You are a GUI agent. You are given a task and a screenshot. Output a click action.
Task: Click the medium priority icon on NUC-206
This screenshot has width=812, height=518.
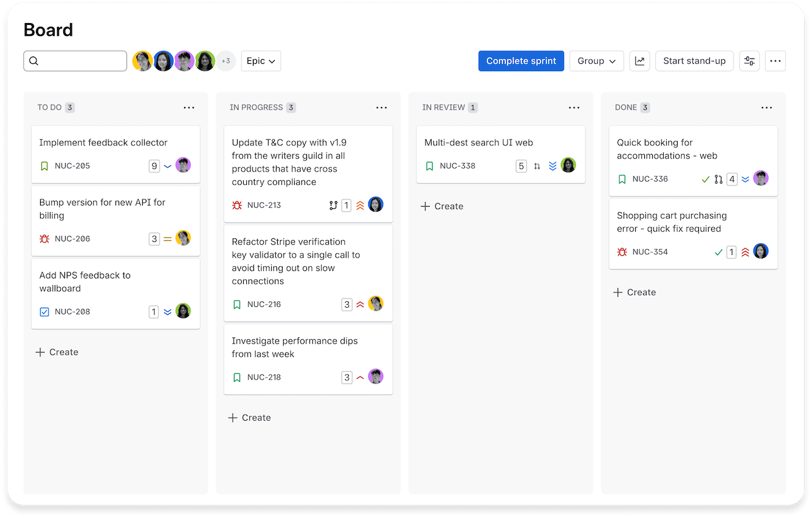(x=167, y=239)
